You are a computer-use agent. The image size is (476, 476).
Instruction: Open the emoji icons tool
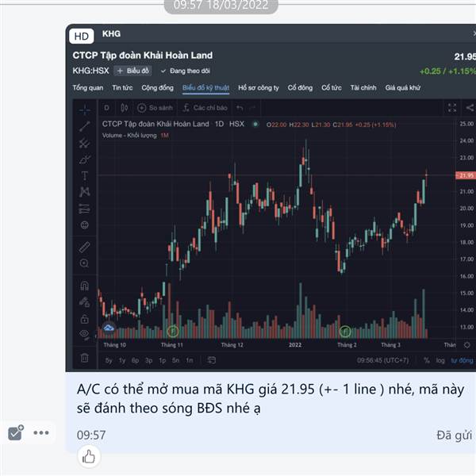(85, 225)
